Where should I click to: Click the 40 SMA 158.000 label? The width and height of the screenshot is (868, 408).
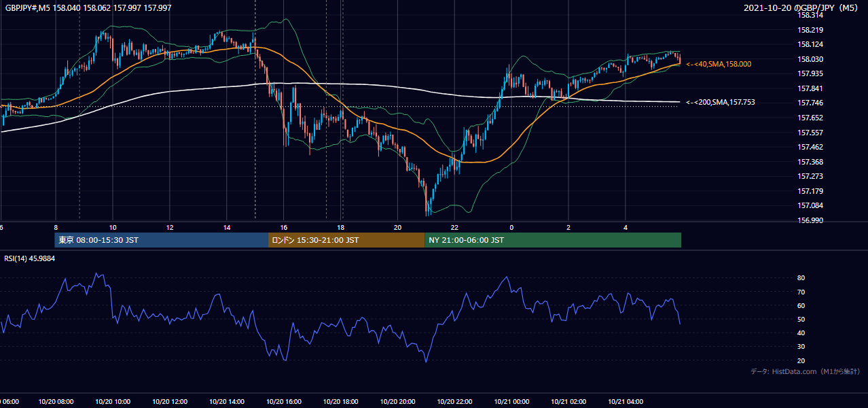[719, 64]
